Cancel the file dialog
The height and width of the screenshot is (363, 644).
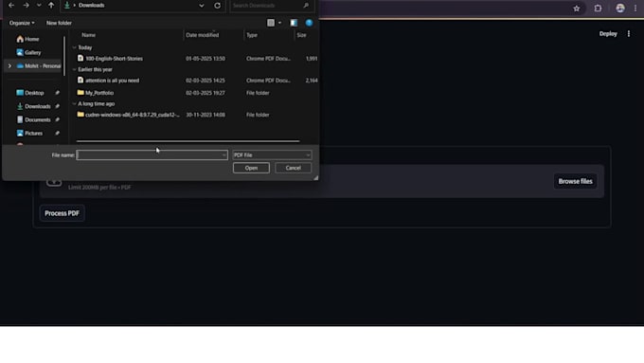click(x=294, y=168)
